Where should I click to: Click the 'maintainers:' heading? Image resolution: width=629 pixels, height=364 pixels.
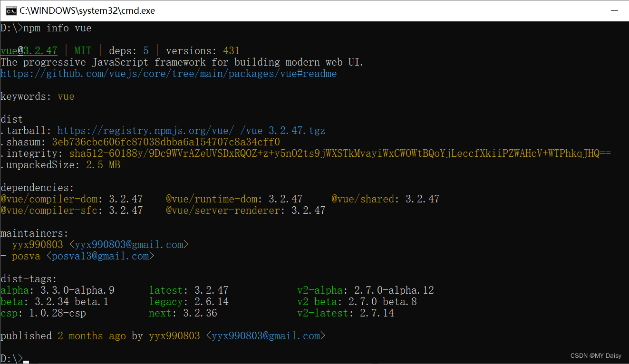pyautogui.click(x=35, y=233)
